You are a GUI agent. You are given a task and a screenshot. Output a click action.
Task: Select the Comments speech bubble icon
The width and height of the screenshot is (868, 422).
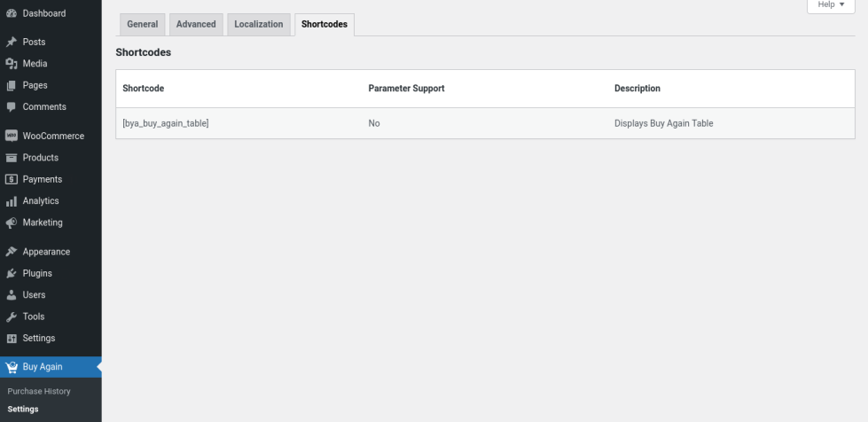(x=12, y=107)
